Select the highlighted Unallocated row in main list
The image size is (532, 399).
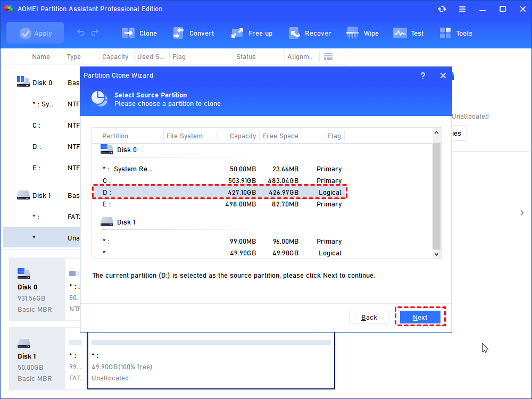(41, 237)
